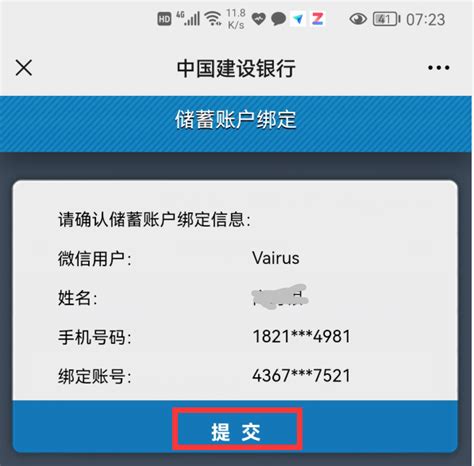Screen dimensions: 474x466
Task: Tap the Wi-Fi status icon
Action: (213, 18)
